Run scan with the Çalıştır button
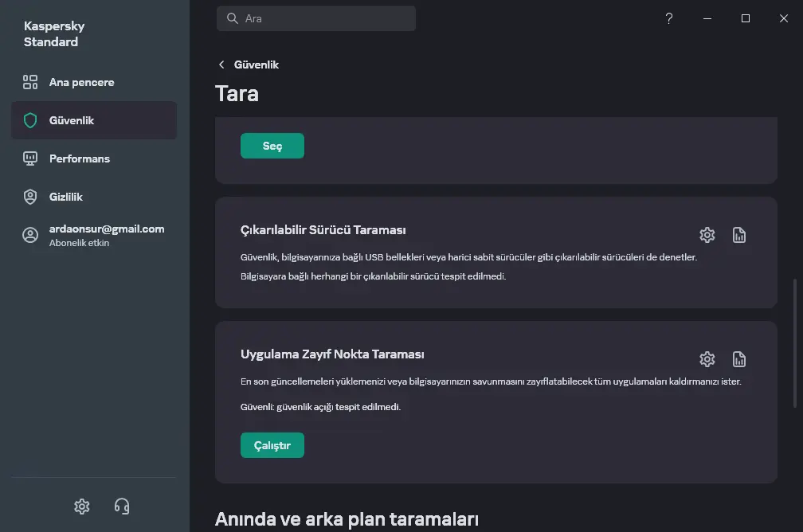 coord(272,445)
